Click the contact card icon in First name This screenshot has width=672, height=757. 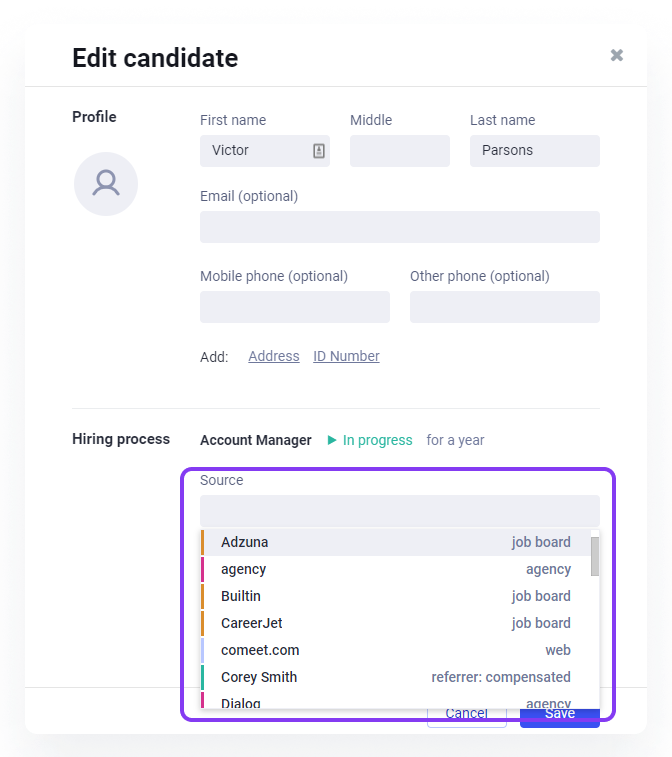point(319,151)
